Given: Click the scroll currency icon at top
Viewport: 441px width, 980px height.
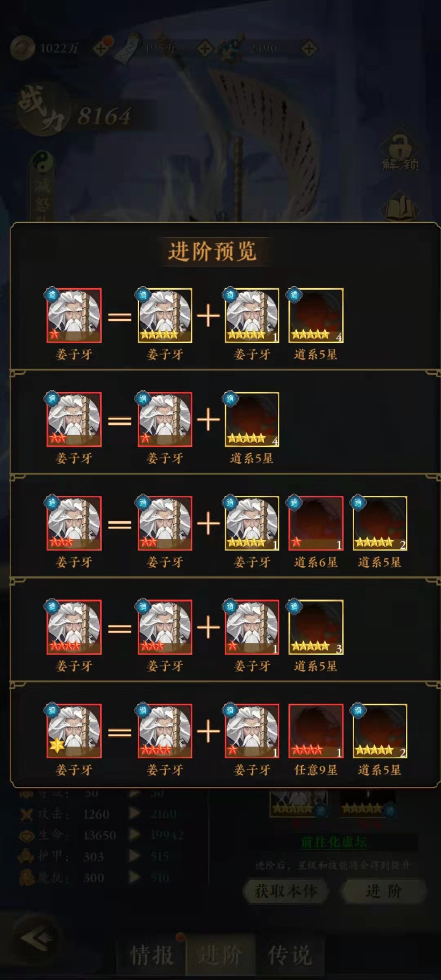Looking at the screenshot, I should 127,48.
